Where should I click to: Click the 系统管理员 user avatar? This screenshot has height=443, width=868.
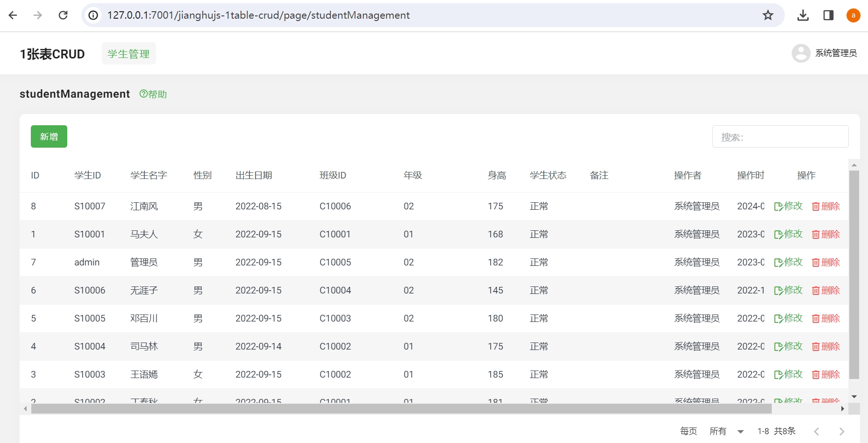pyautogui.click(x=801, y=53)
